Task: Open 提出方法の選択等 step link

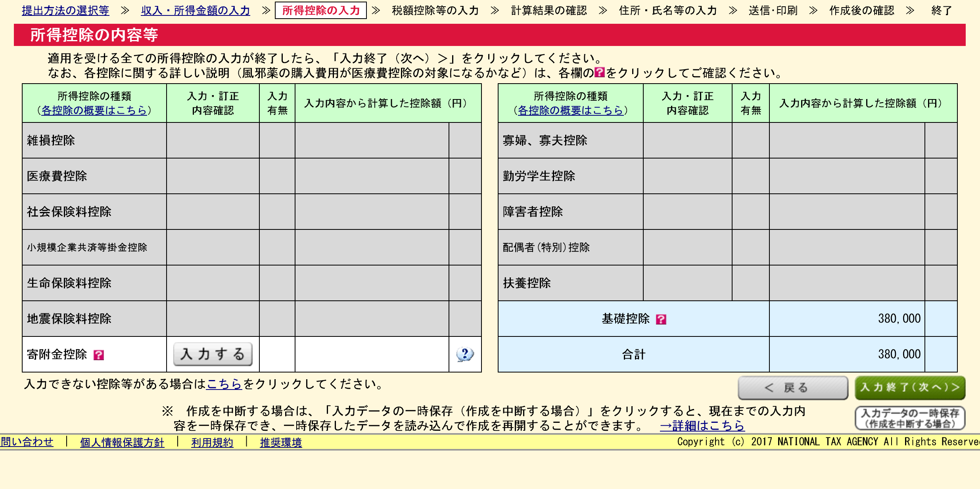Action: pos(65,10)
